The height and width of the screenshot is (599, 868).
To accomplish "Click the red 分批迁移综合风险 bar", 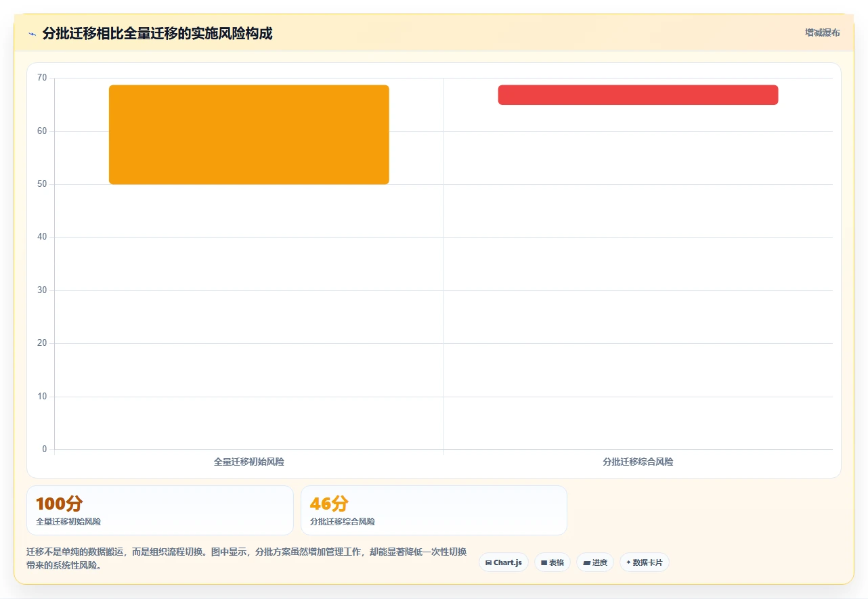I will [x=638, y=95].
